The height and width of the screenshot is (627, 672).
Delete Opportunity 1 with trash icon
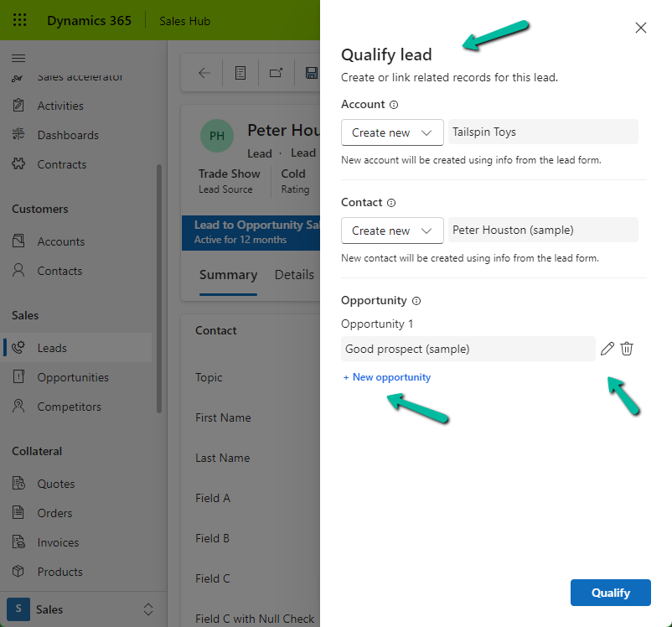627,349
